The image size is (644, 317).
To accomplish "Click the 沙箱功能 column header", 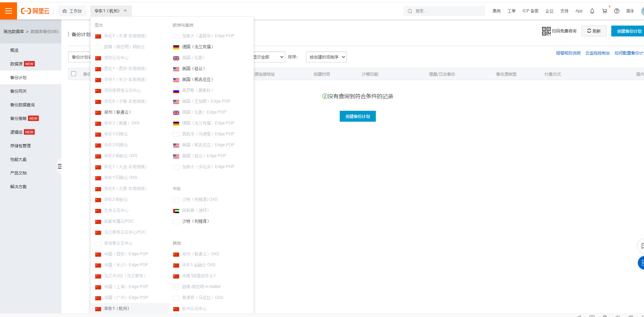I will click(370, 74).
